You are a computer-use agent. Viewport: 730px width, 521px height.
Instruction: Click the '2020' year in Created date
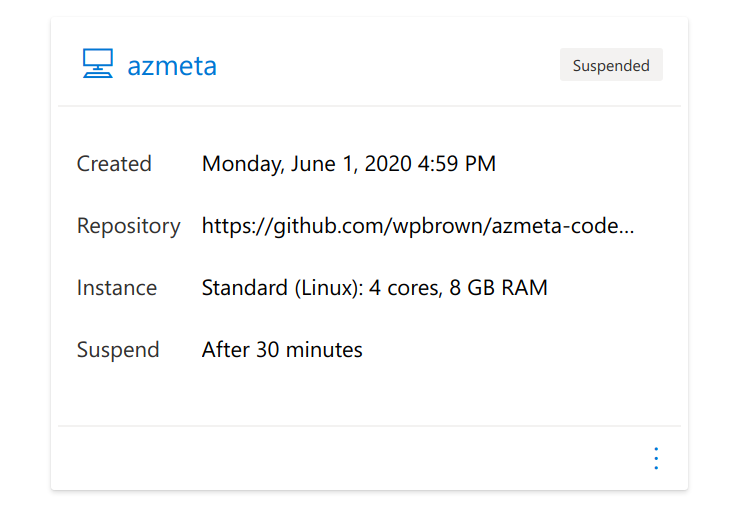click(388, 164)
